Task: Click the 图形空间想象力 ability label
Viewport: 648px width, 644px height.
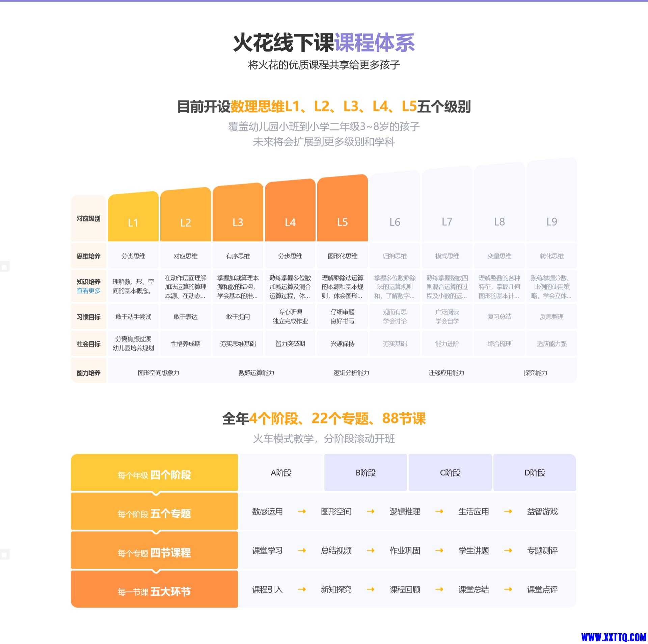Action: (x=158, y=373)
